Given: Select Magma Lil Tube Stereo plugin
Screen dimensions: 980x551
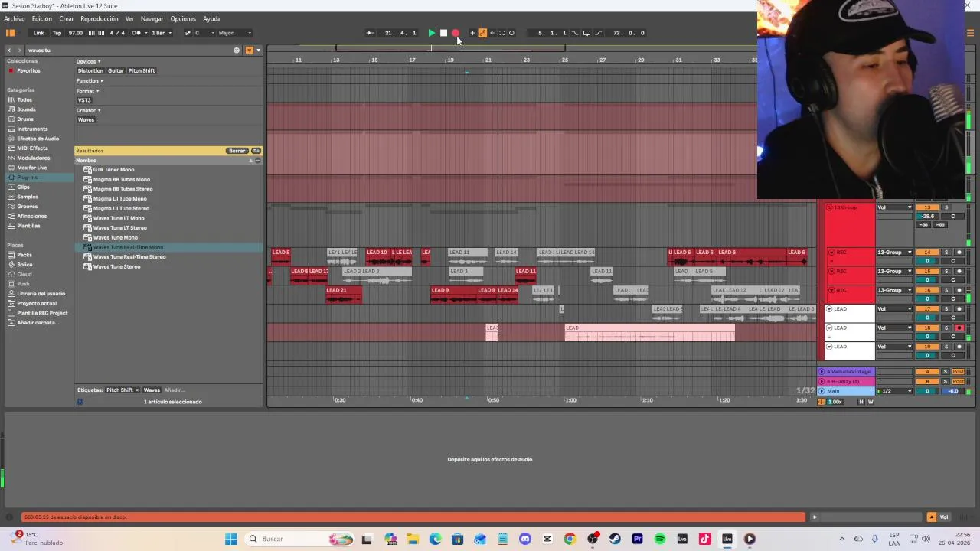Looking at the screenshot, I should click(121, 208).
